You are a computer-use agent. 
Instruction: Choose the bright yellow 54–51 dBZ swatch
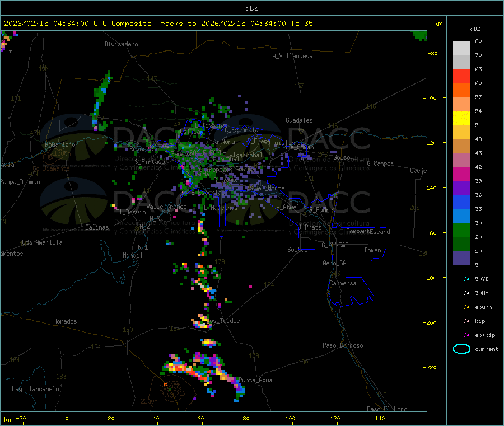461,118
